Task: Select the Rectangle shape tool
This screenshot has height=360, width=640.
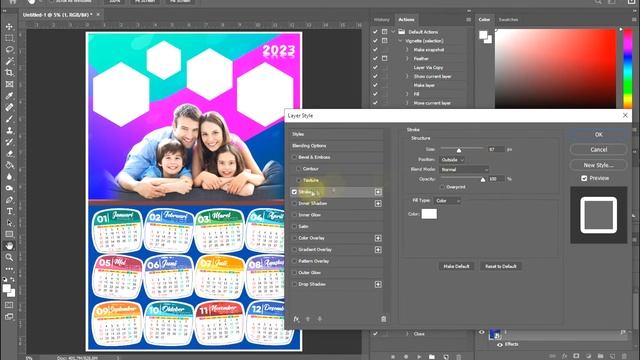Action: tap(9, 234)
